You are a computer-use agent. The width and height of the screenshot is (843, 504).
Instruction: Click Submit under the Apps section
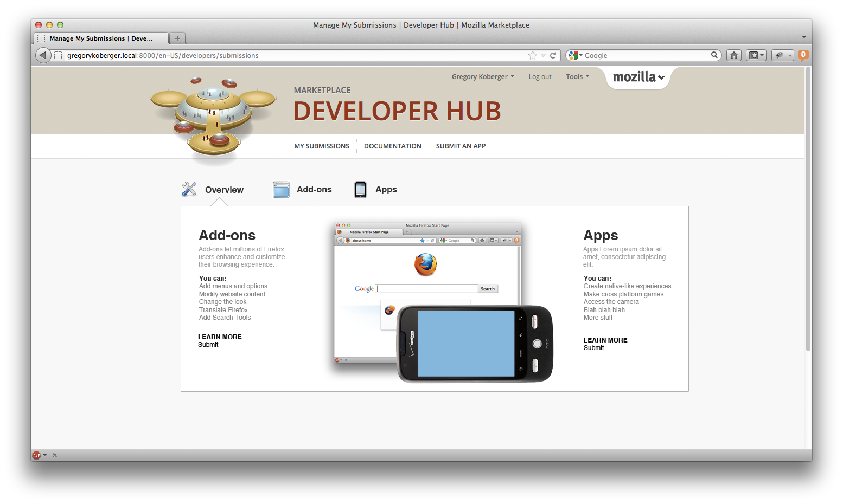593,348
